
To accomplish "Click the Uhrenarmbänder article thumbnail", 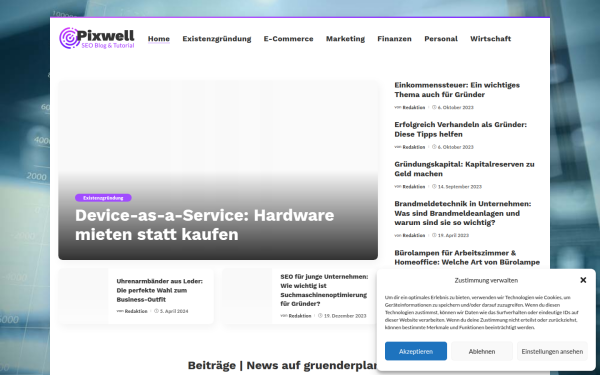I will pyautogui.click(x=83, y=296).
